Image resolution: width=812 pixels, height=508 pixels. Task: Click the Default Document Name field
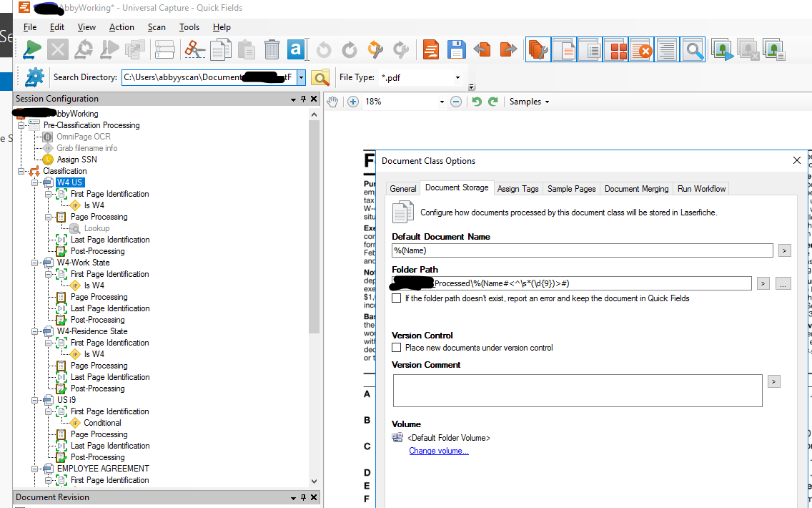coord(583,251)
